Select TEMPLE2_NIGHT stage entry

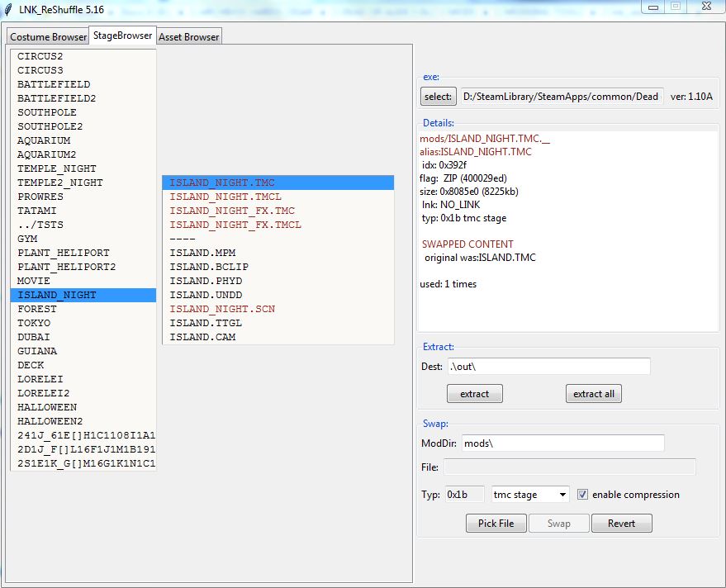83,183
